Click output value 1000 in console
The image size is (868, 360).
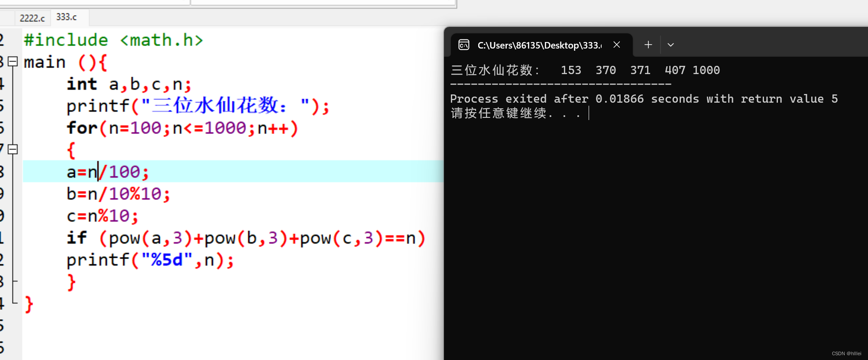(x=706, y=70)
